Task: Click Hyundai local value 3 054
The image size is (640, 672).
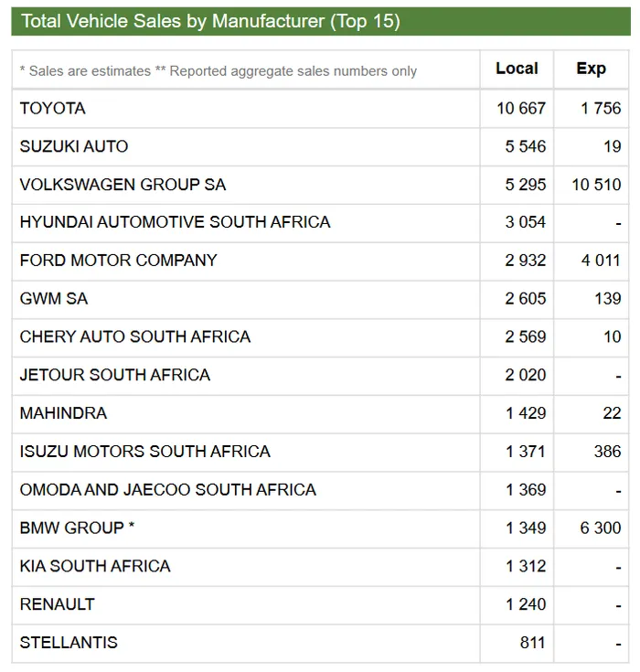Action: [x=526, y=222]
